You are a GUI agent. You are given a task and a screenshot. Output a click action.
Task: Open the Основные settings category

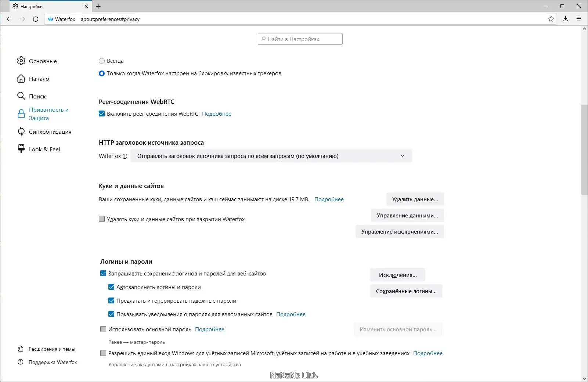[x=43, y=61]
